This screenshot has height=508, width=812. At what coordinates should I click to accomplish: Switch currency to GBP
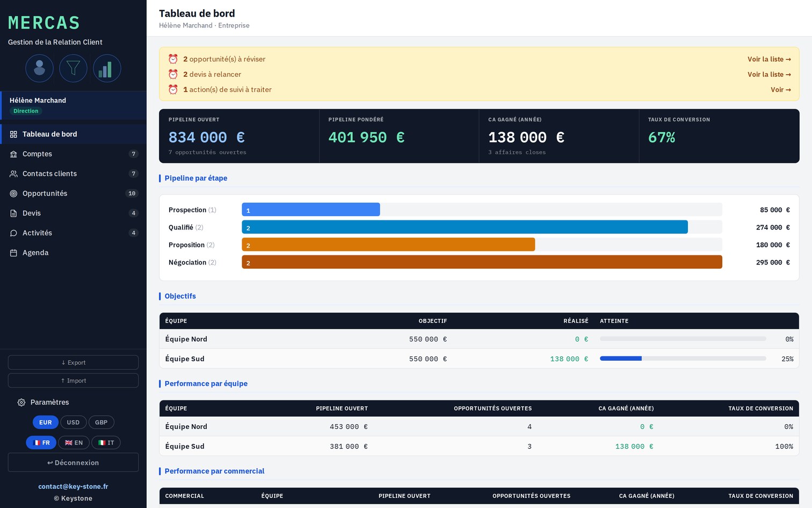coord(101,423)
